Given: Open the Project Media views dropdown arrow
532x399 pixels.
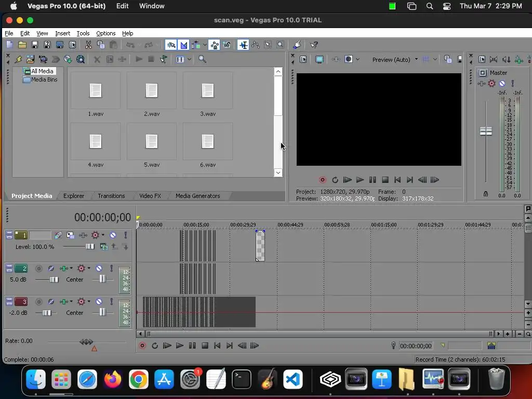Looking at the screenshot, I should click(189, 59).
